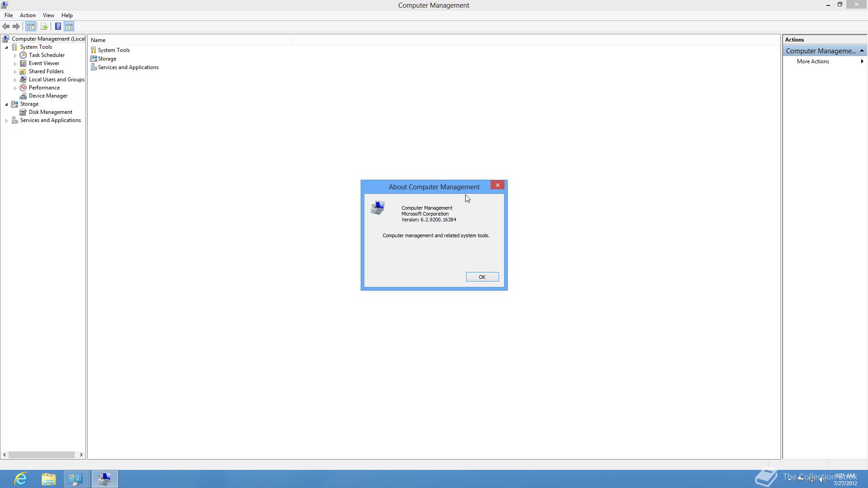Screen dimensions: 868x488
Task: Click the Back arrow in the toolbar
Action: pyautogui.click(x=6, y=27)
